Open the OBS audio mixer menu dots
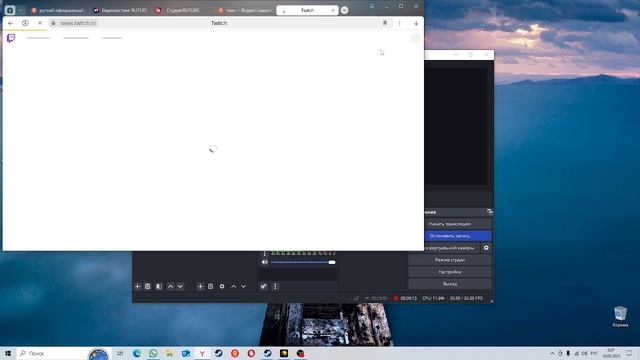The width and height of the screenshot is (640, 360). point(275,287)
